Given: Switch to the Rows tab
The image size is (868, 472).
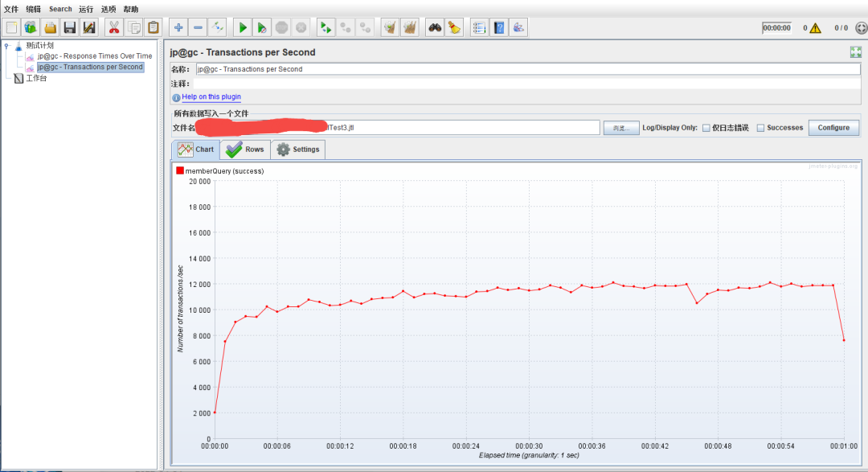Looking at the screenshot, I should pos(245,150).
